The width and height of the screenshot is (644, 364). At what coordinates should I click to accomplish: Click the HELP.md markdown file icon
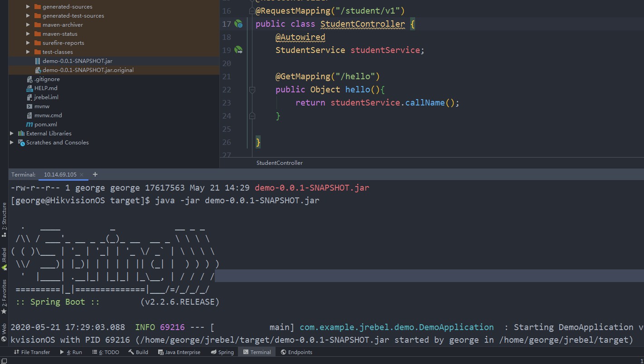pyautogui.click(x=29, y=88)
